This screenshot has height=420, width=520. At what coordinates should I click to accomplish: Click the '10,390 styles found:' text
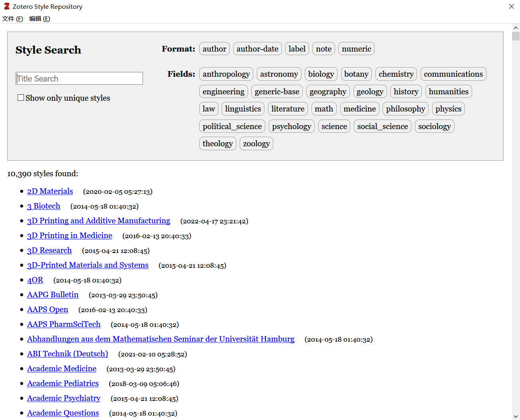click(x=43, y=174)
